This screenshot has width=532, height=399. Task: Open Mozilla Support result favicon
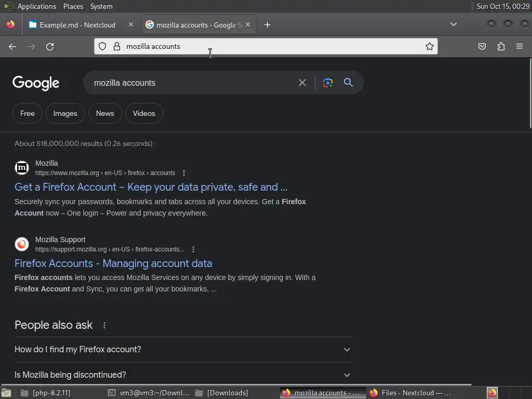pyautogui.click(x=22, y=244)
